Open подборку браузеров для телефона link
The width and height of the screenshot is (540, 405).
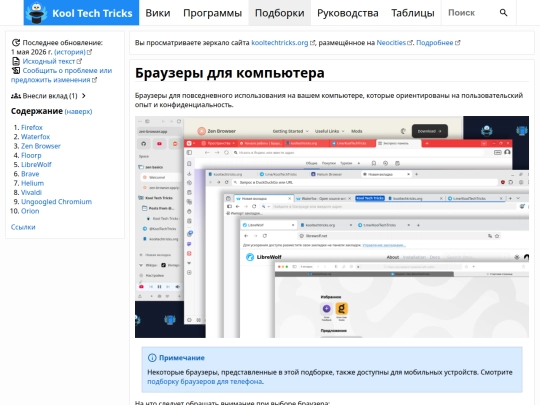205,382
